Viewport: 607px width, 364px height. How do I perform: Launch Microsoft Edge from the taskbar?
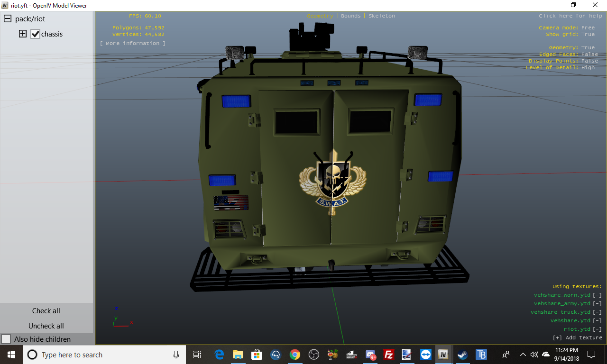point(219,355)
